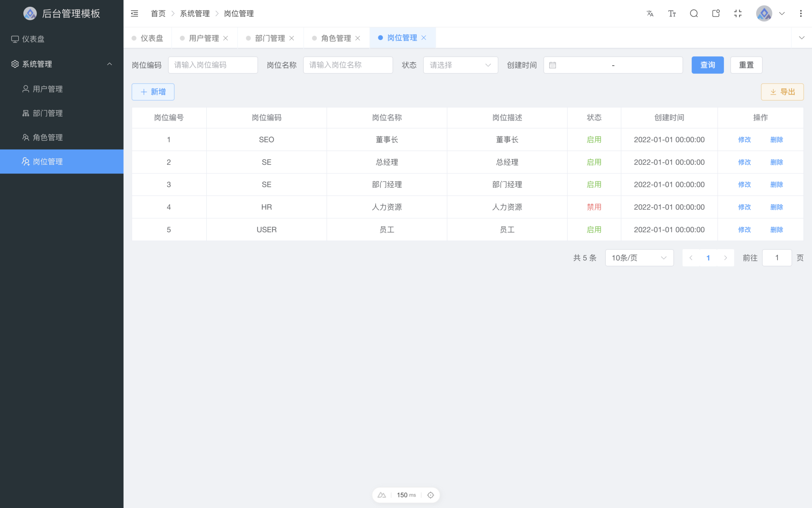Viewport: 812px width, 508px height.
Task: Click the font size adjustment icon
Action: pyautogui.click(x=672, y=13)
